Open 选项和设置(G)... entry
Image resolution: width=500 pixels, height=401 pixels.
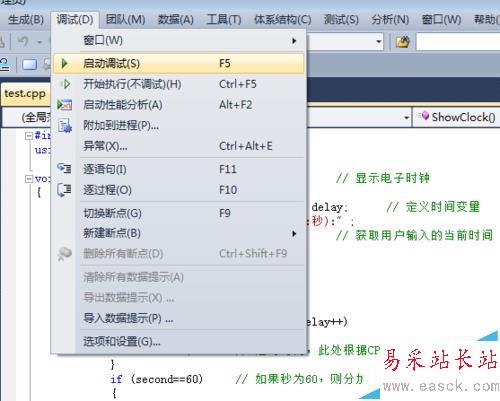pyautogui.click(x=179, y=341)
